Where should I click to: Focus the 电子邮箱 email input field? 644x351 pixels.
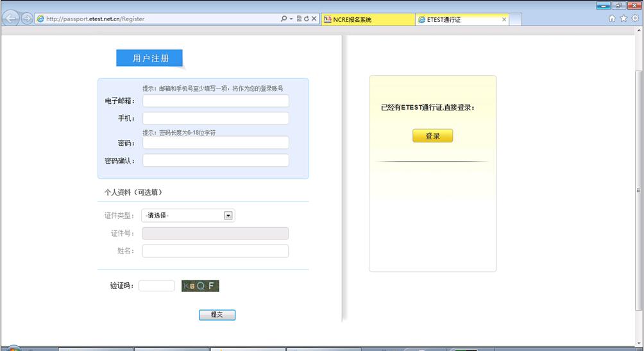(x=216, y=101)
